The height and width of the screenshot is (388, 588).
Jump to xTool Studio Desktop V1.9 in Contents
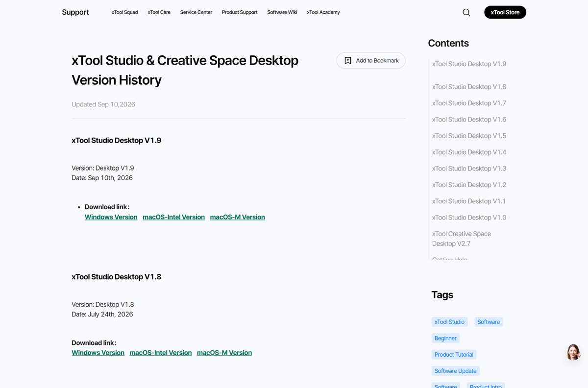click(469, 64)
